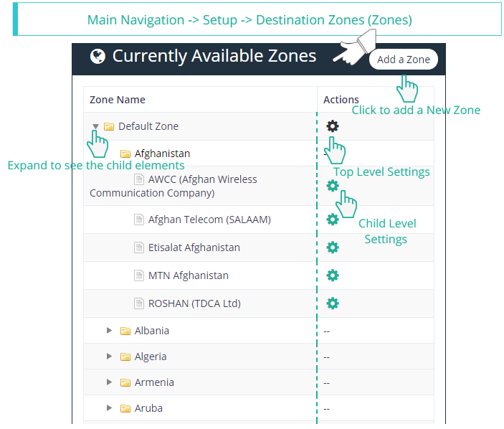Image resolution: width=504 pixels, height=429 pixels.
Task: Click the Afghanistan folder icon
Action: [125, 154]
